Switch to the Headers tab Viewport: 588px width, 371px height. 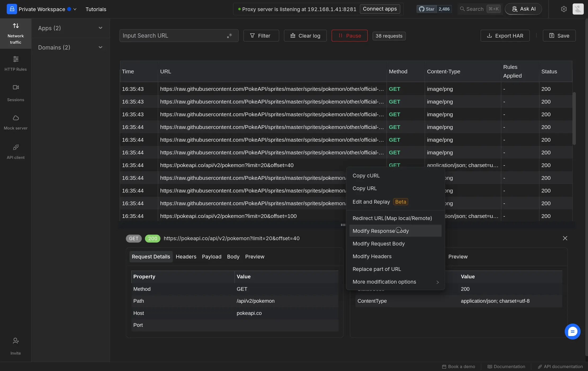(186, 257)
